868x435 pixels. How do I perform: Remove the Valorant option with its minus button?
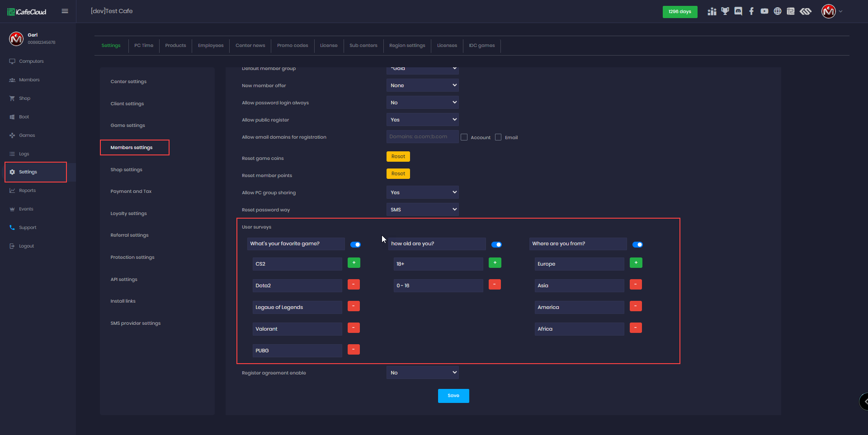pyautogui.click(x=354, y=328)
